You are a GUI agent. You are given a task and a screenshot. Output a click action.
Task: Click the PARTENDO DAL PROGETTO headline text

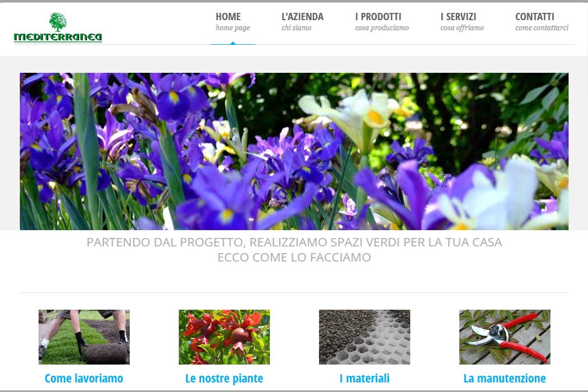294,242
